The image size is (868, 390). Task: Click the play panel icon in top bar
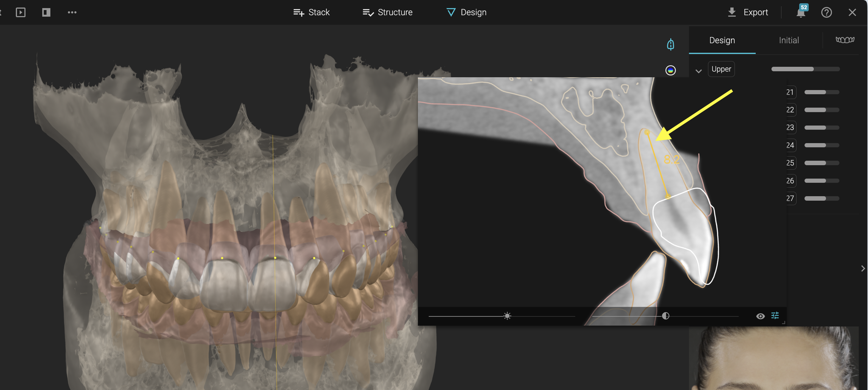click(x=21, y=13)
